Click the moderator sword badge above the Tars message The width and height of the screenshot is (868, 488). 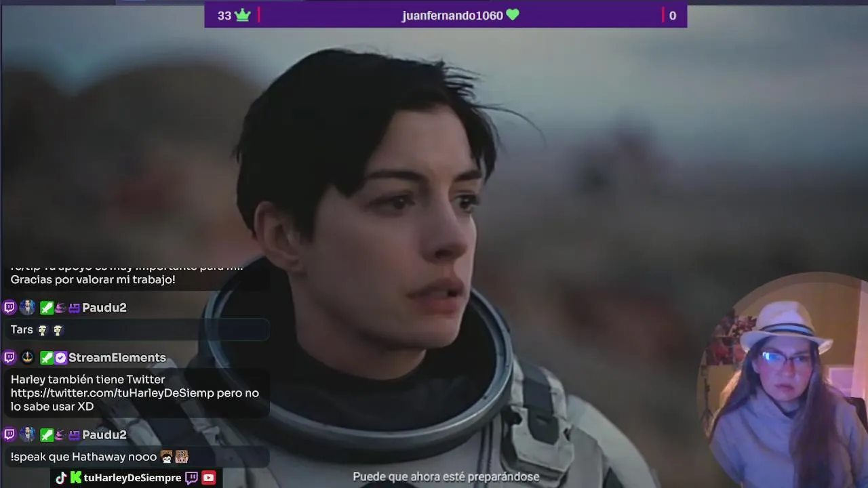coord(46,308)
